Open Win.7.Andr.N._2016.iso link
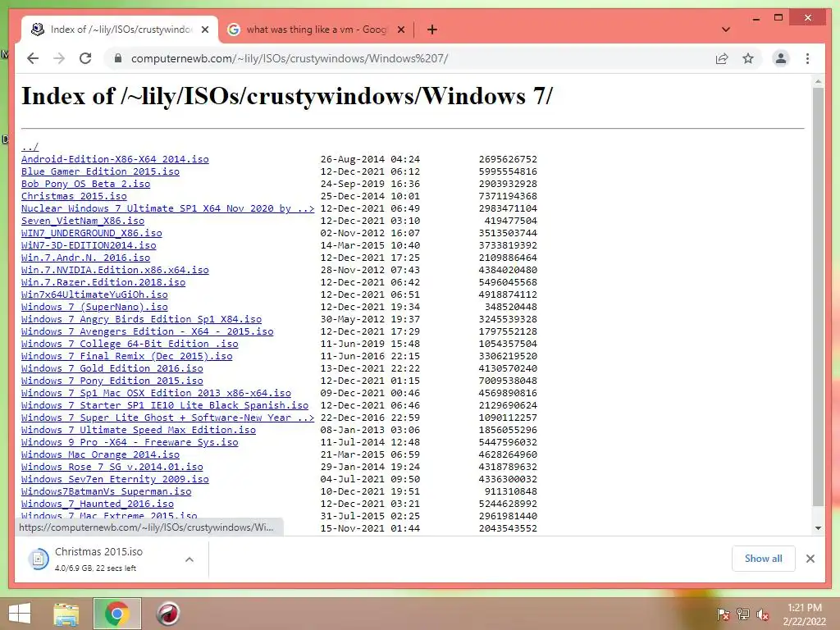The image size is (840, 630). [x=85, y=258]
